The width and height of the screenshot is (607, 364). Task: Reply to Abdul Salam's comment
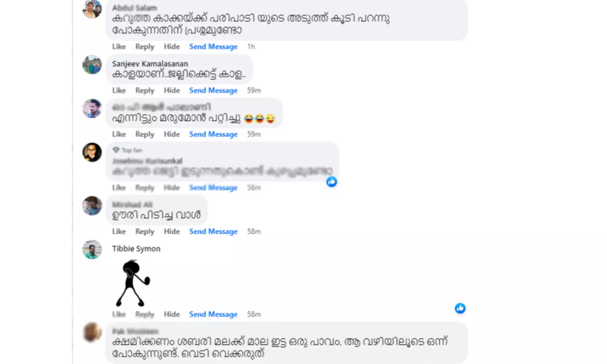[145, 47]
